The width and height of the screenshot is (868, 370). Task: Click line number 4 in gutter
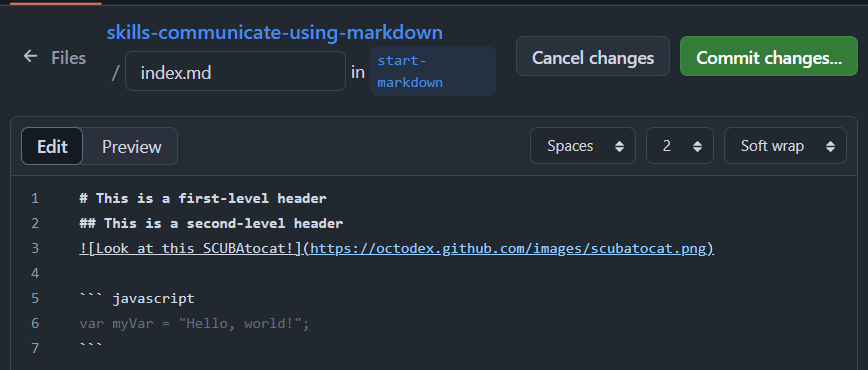pos(35,274)
